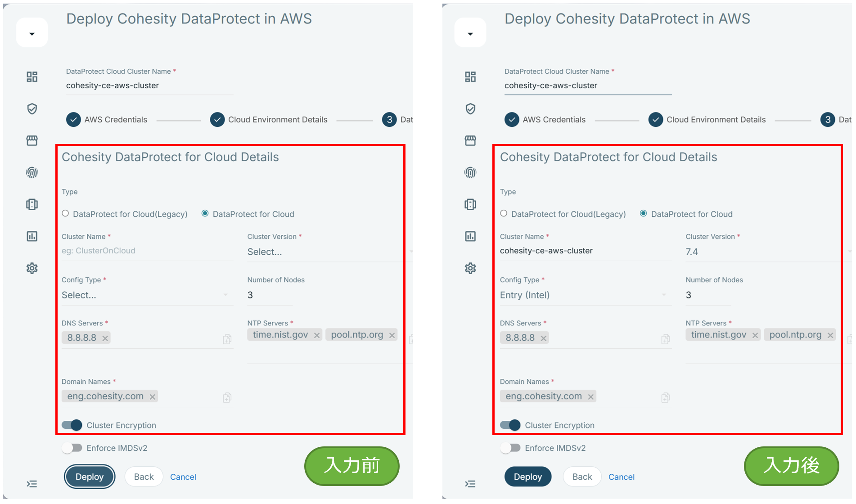
Task: Open Config Type Select dropdown in left panel
Action: click(147, 295)
